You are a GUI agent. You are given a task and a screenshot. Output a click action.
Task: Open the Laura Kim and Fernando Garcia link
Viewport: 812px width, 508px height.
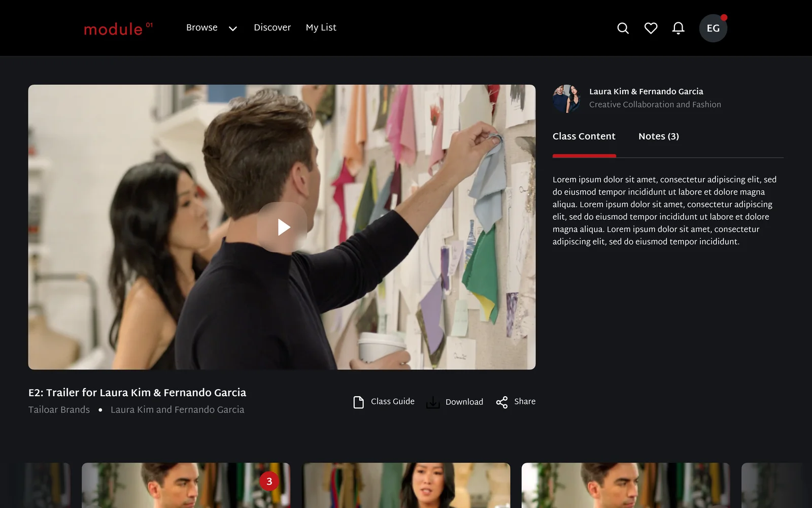[x=178, y=409]
